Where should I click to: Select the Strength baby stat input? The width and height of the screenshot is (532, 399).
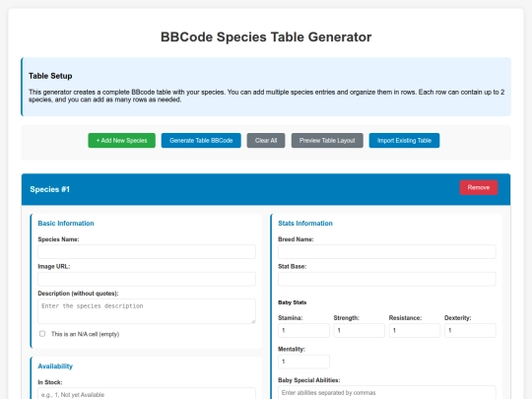coord(359,330)
